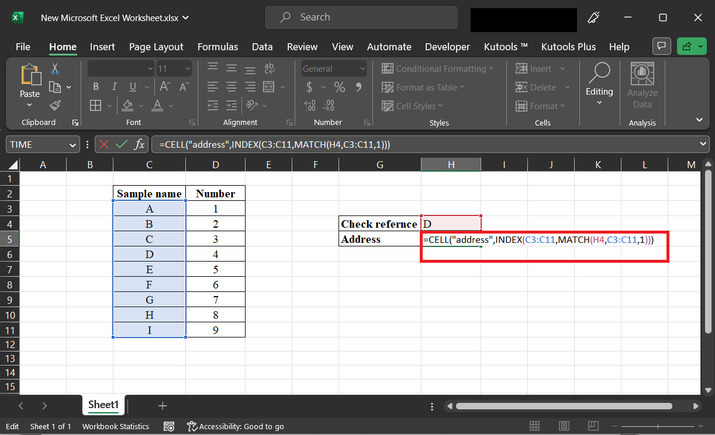715x435 pixels.
Task: Click the Decrease Indent icon
Action: (x=212, y=106)
